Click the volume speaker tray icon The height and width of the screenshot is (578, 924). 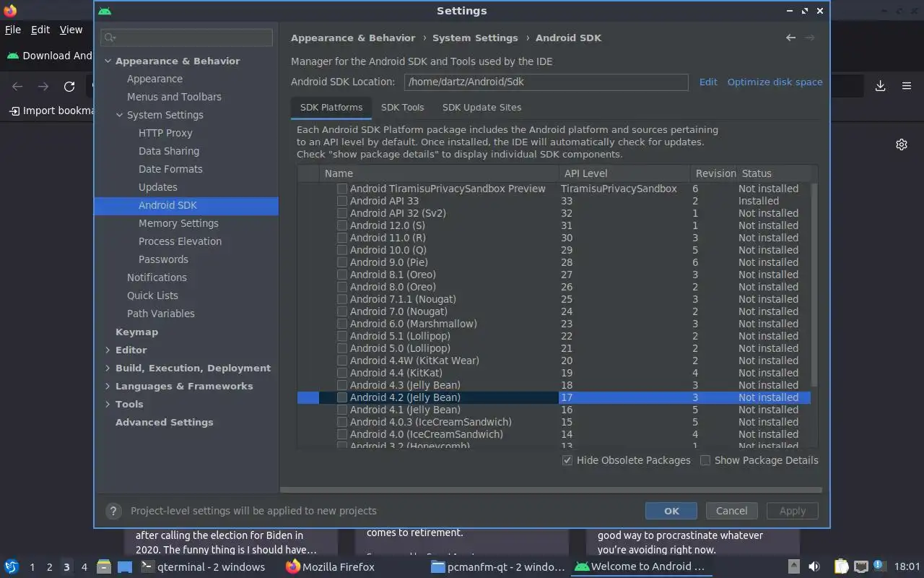pyautogui.click(x=814, y=566)
